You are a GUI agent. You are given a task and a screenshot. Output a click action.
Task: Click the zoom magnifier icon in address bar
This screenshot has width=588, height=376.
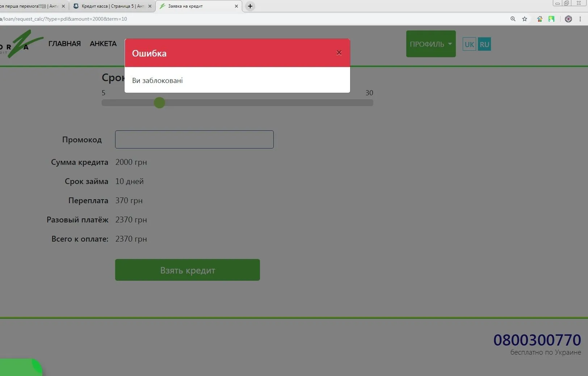click(513, 19)
